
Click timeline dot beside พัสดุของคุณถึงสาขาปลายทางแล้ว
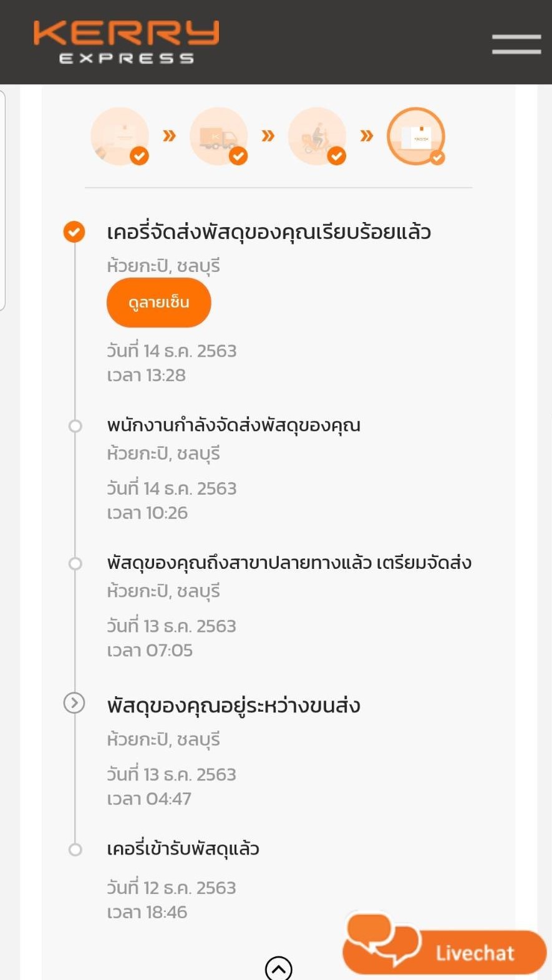[75, 563]
